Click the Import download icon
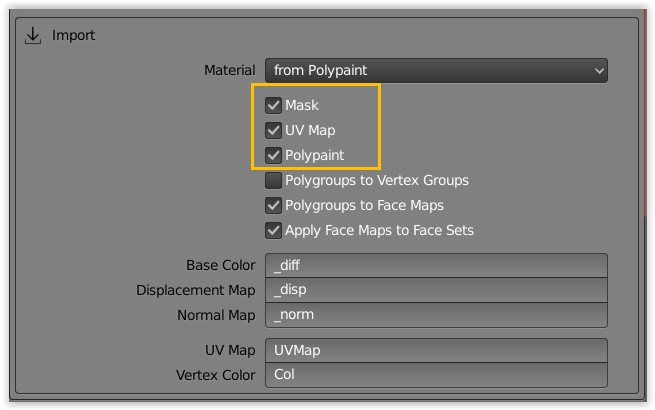 [x=33, y=36]
